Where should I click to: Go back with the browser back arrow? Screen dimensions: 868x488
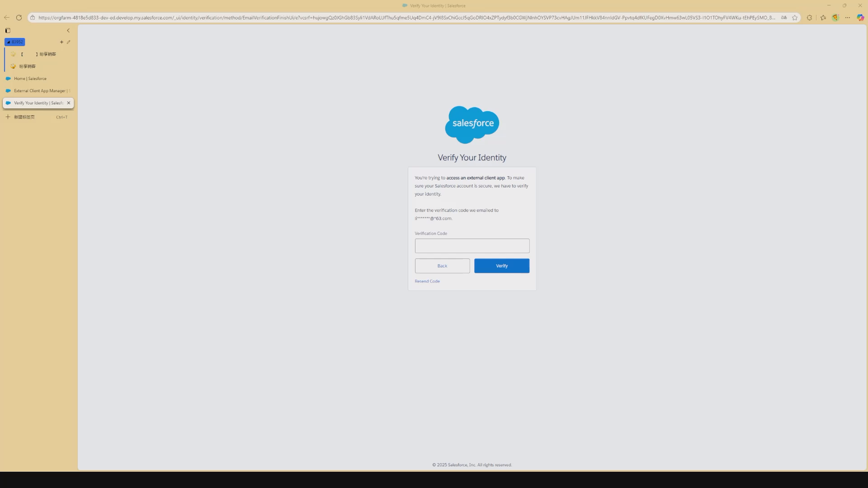point(6,18)
